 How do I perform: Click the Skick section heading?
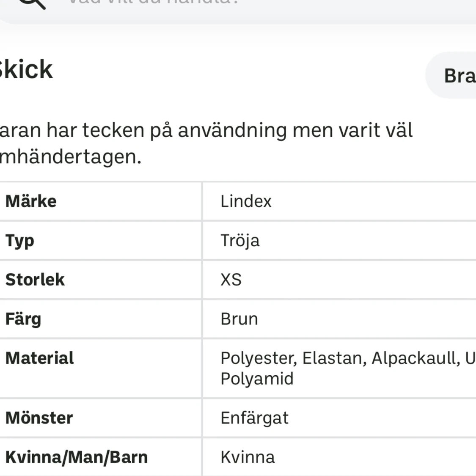pyautogui.click(x=25, y=69)
